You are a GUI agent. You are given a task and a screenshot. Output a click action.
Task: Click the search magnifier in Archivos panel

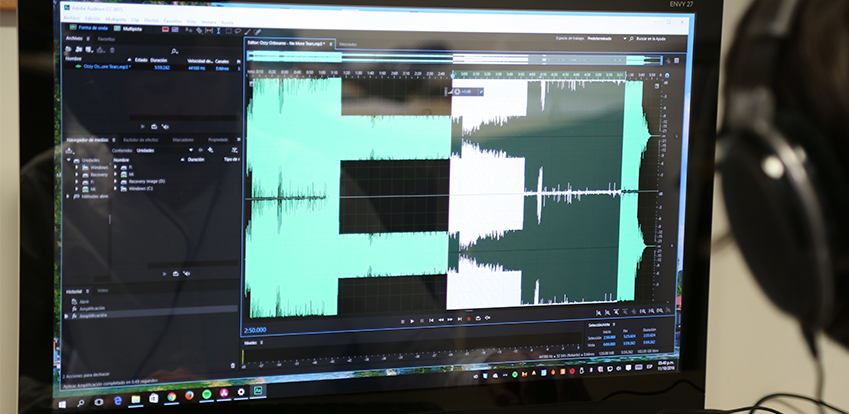(x=174, y=51)
